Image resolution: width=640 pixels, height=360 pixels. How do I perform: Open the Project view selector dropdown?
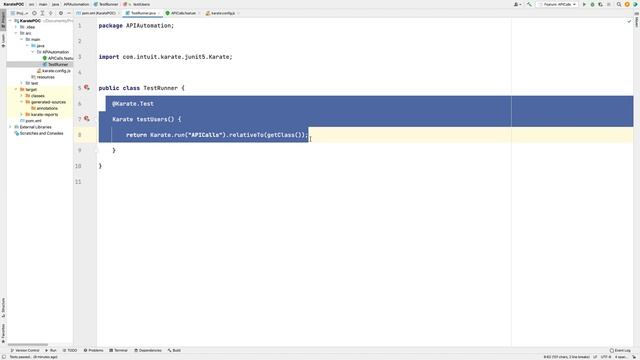pos(19,13)
